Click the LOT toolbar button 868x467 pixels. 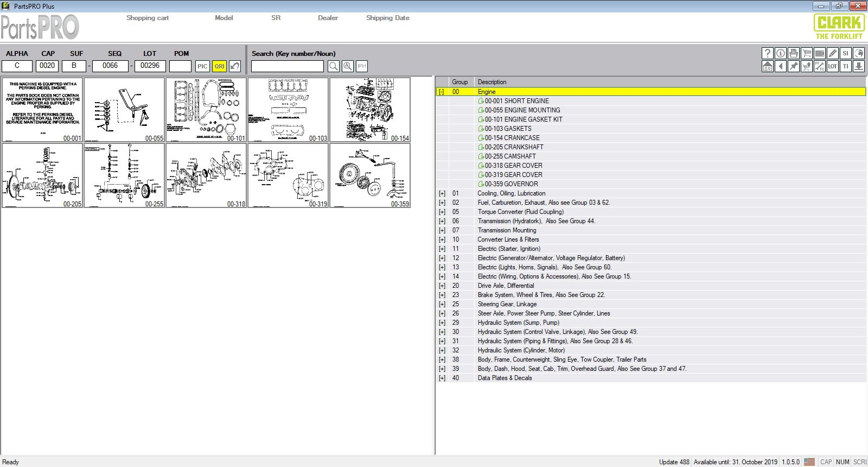coord(833,66)
